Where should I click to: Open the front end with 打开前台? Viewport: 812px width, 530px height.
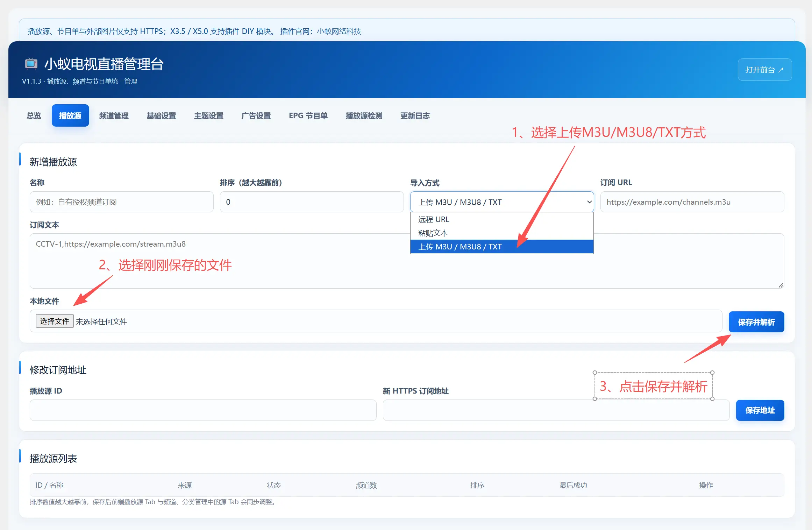pyautogui.click(x=764, y=70)
